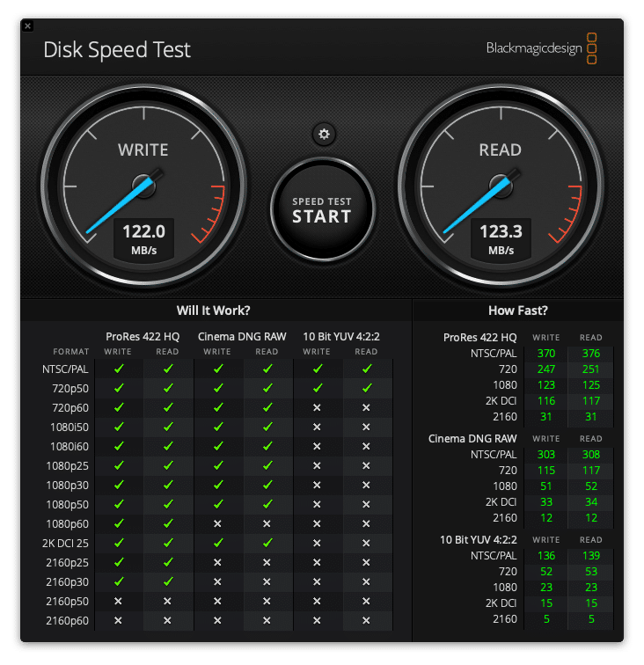
Task: Click the 2160p30 format row label
Action: (68, 582)
